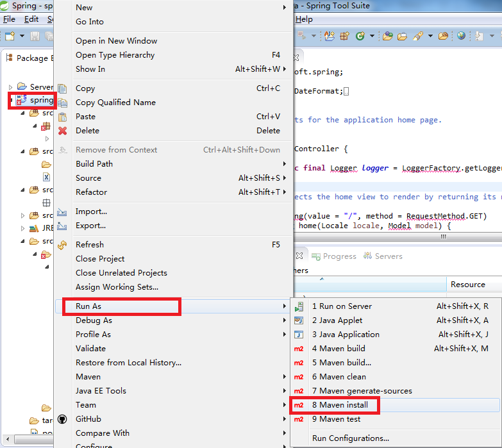Click the Java Application J icon
This screenshot has height=448, width=502.
(299, 335)
